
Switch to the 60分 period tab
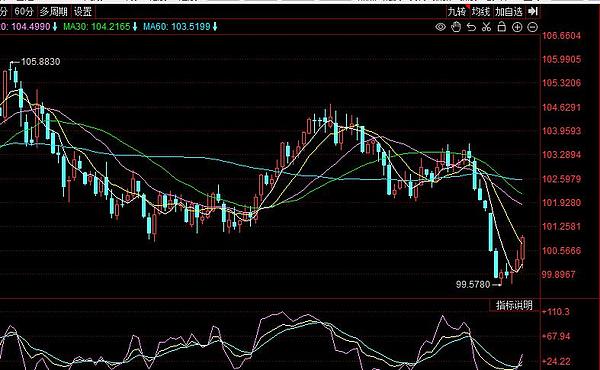pos(24,12)
